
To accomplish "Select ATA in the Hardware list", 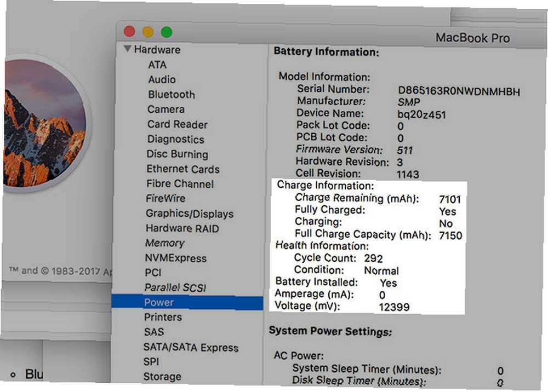I will tap(157, 65).
